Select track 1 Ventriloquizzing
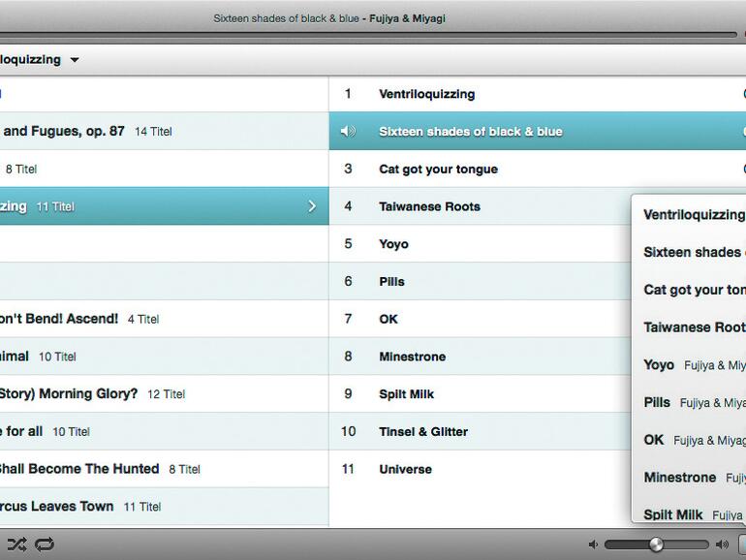746x560 pixels. click(537, 94)
